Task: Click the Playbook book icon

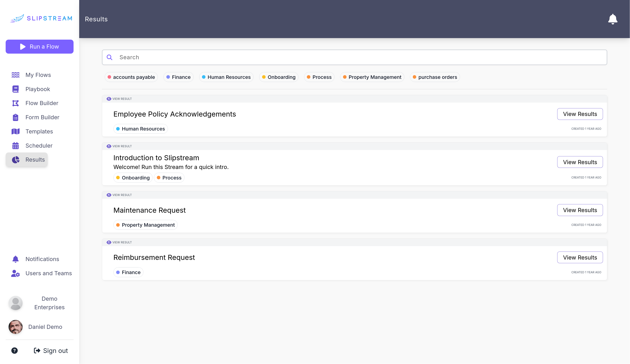Action: coord(16,89)
